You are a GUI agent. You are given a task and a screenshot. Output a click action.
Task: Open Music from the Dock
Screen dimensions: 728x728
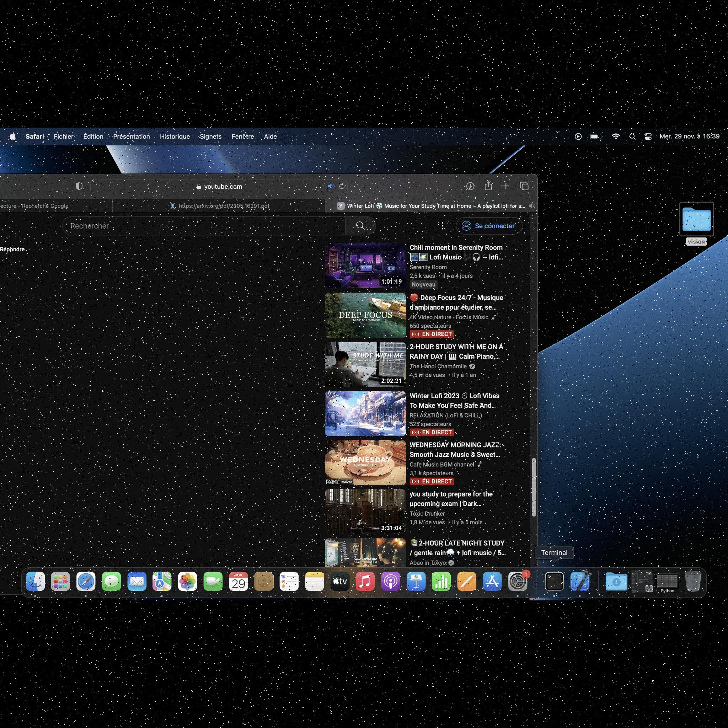(365, 581)
